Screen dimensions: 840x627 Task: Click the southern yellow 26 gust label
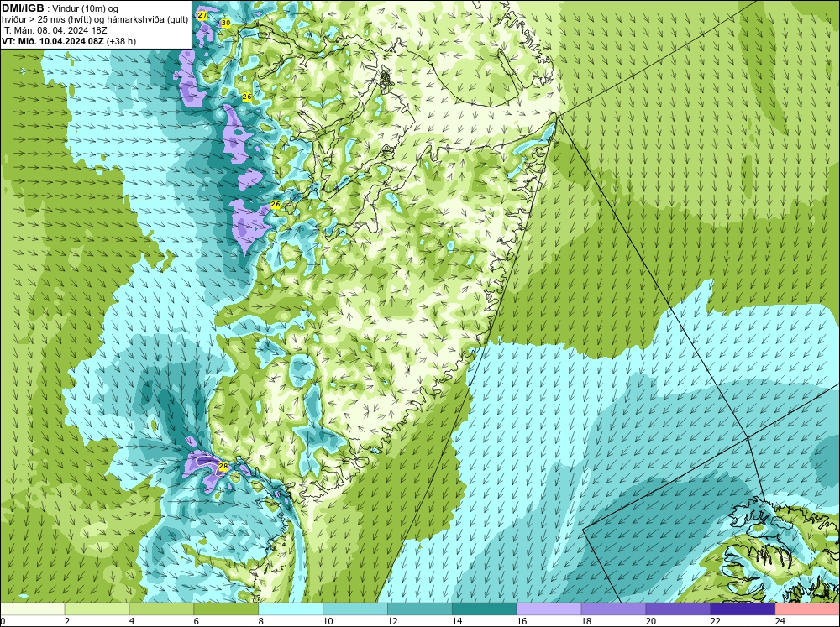click(x=276, y=204)
